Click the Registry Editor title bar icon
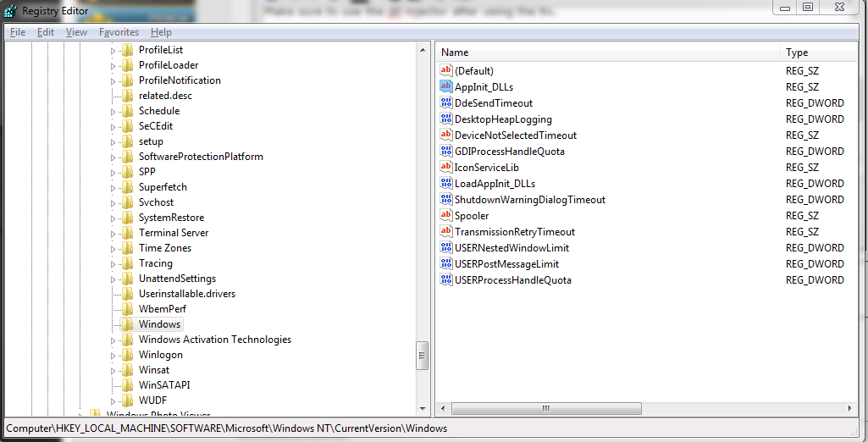Viewport: 868px width, 442px height. [x=10, y=9]
